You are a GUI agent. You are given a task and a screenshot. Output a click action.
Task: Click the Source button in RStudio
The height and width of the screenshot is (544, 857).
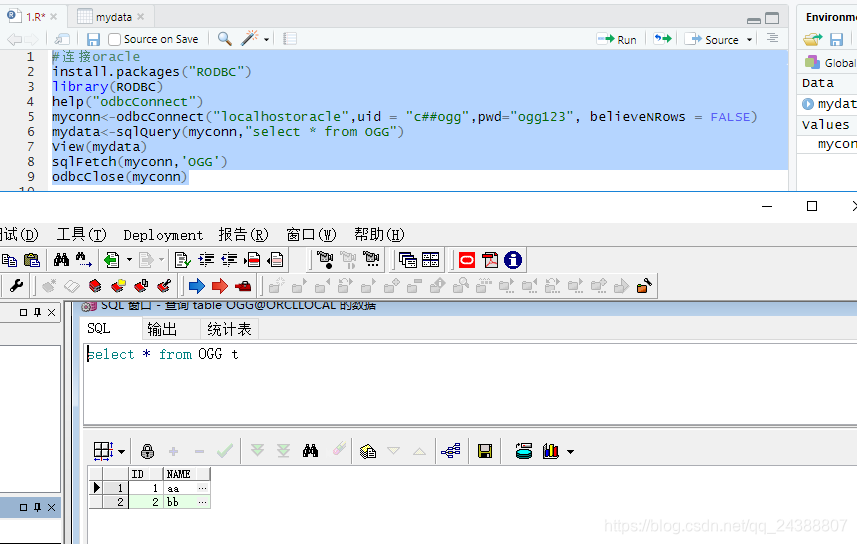pos(712,39)
